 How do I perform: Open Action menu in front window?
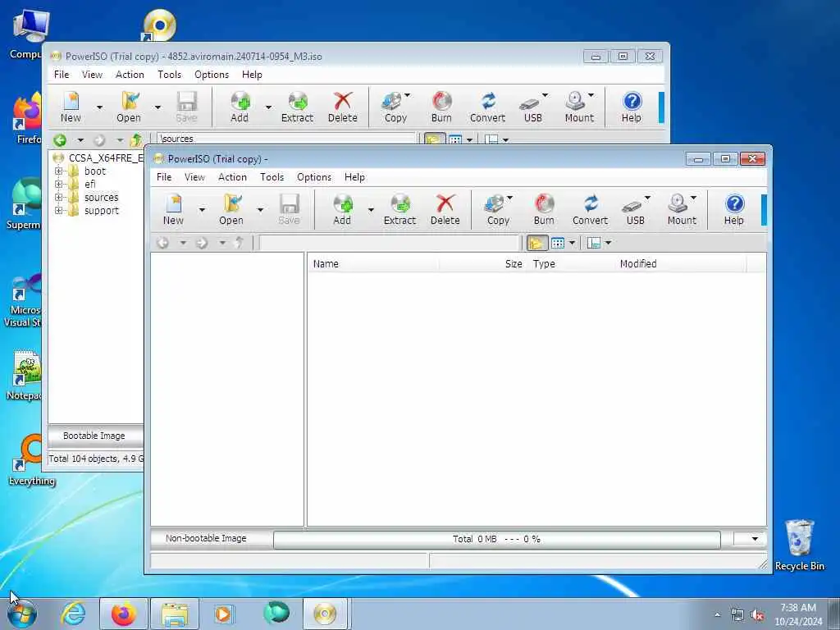point(232,177)
